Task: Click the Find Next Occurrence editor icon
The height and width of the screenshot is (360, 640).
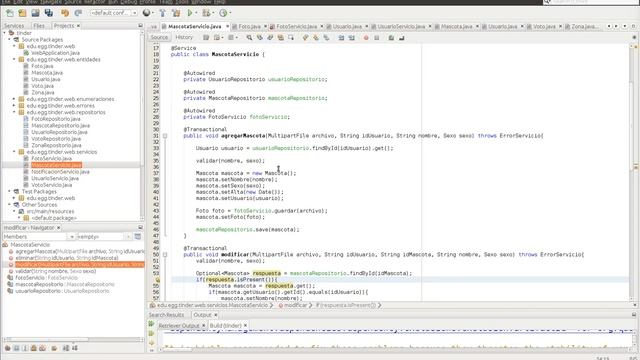Action: click(x=270, y=38)
